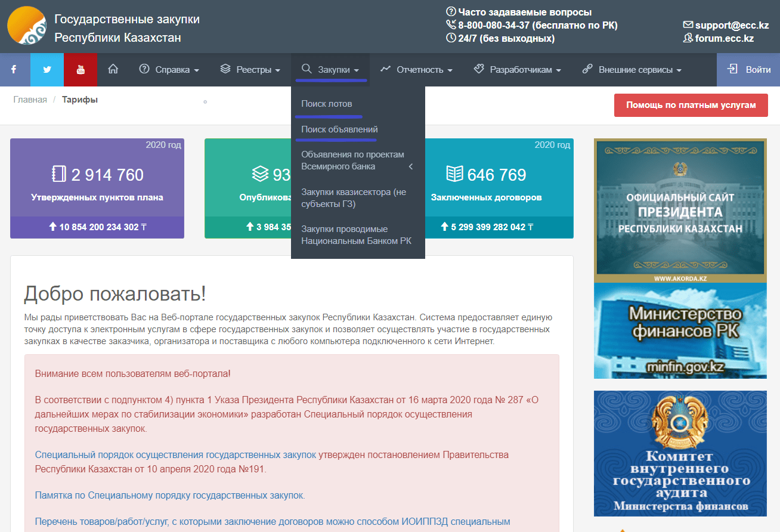Viewport: 780px width, 532px height.
Task: Open the Facebook social icon
Action: tap(14, 70)
